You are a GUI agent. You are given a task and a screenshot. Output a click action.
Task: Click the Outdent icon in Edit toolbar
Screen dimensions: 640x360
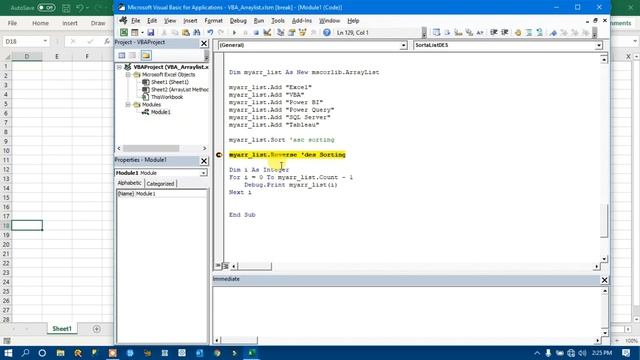point(504,32)
